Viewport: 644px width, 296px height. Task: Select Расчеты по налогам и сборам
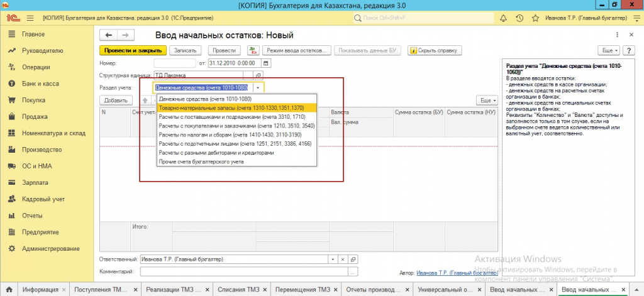[x=236, y=134]
